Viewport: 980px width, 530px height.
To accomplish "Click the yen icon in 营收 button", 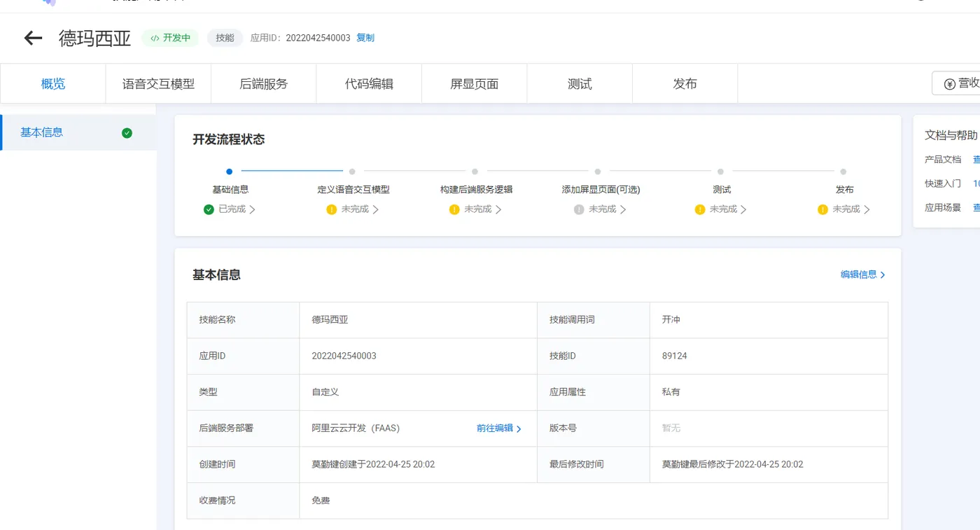I will (949, 84).
